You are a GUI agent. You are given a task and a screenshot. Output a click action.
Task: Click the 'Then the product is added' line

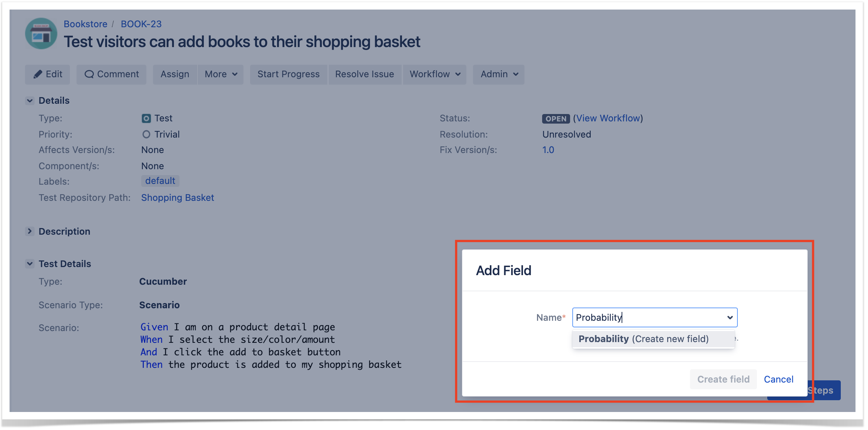pos(271,365)
